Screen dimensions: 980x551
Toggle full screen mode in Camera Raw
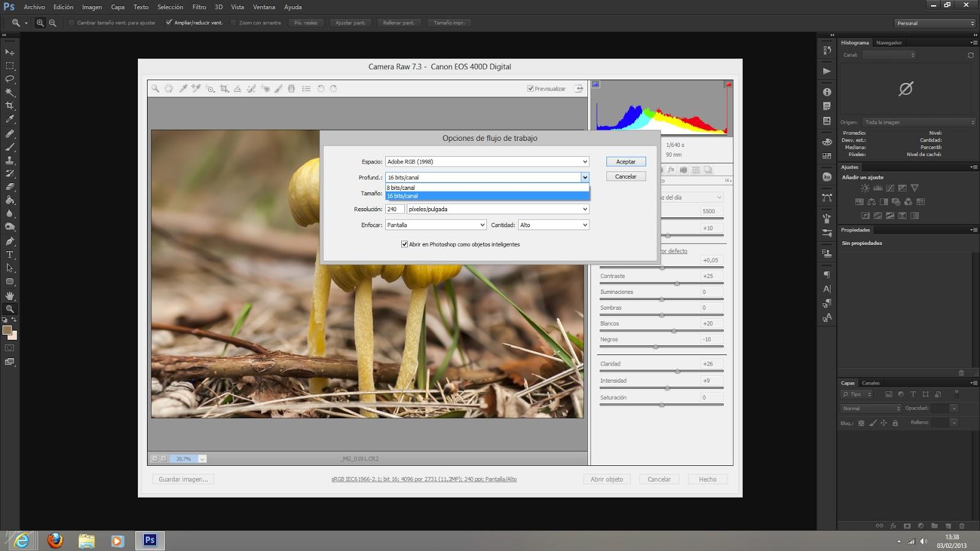579,89
